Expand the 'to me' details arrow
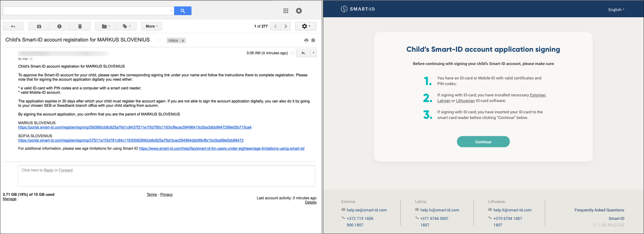Screen dimensions: 644x234 [x=31, y=59]
